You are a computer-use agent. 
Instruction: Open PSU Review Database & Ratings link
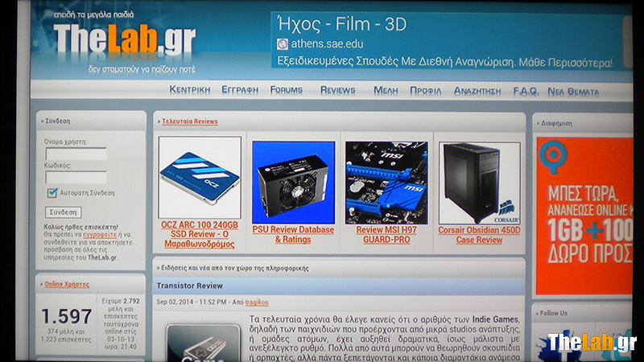point(293,234)
